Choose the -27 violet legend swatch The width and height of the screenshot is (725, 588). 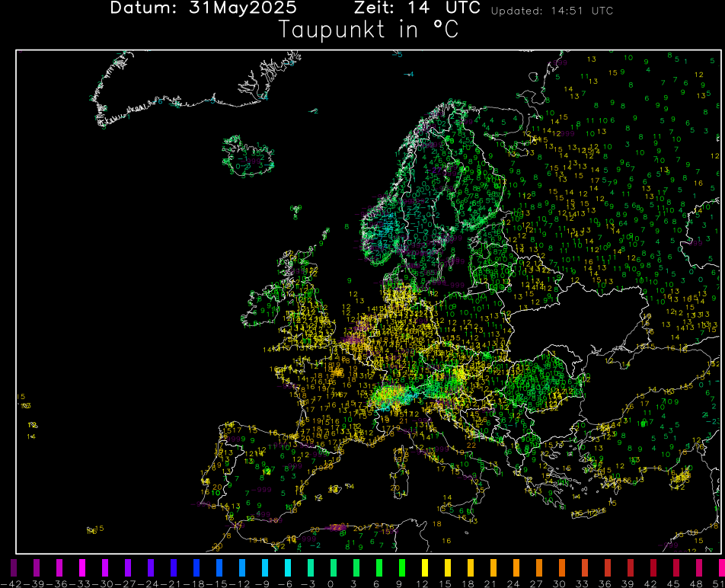click(128, 567)
